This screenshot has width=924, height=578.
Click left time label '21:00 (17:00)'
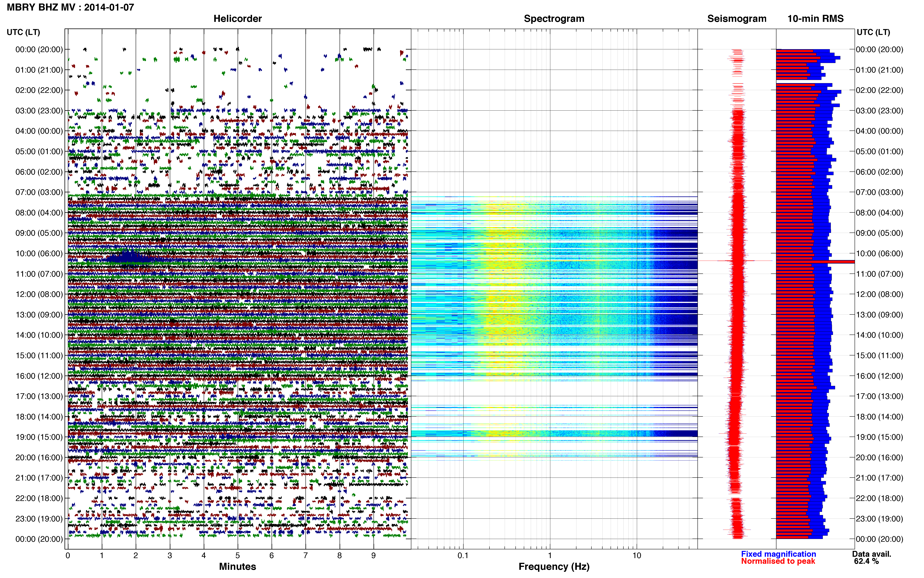click(x=39, y=478)
